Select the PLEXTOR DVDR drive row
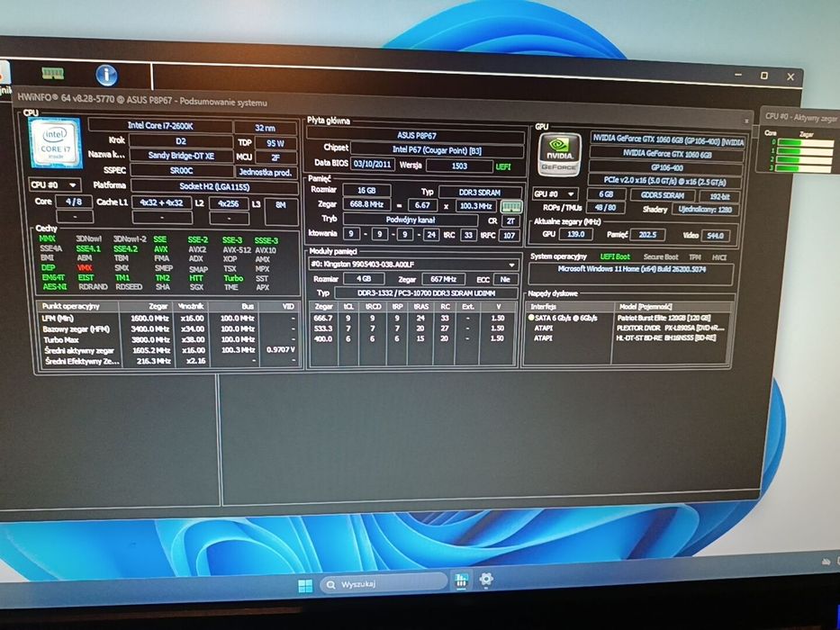This screenshot has height=630, width=840. point(628,328)
